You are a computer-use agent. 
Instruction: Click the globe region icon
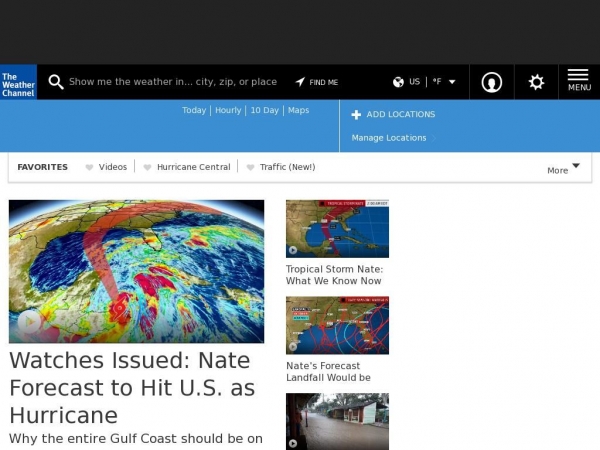(398, 82)
